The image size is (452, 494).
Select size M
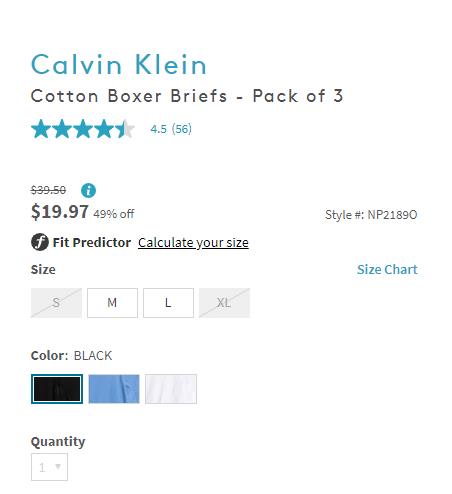(112, 303)
